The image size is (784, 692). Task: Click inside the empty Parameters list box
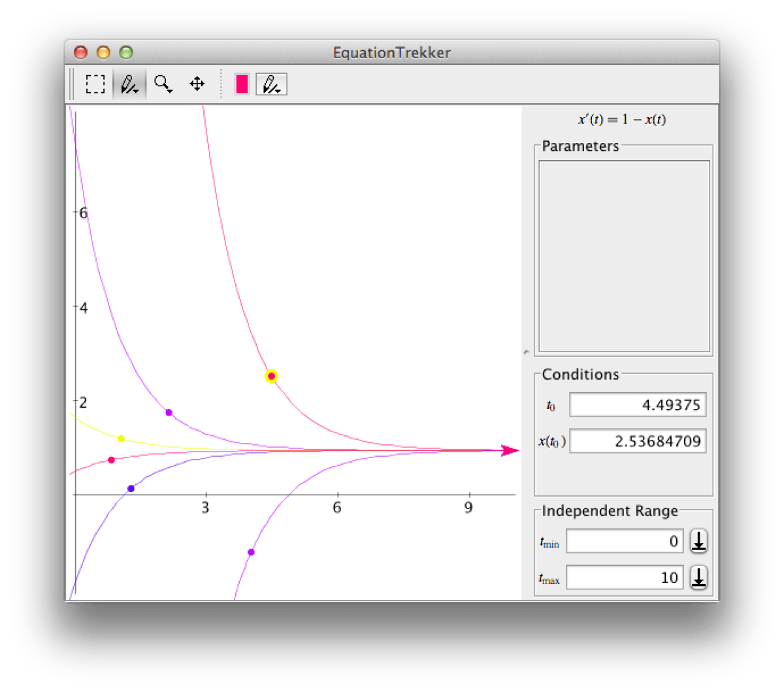click(624, 256)
